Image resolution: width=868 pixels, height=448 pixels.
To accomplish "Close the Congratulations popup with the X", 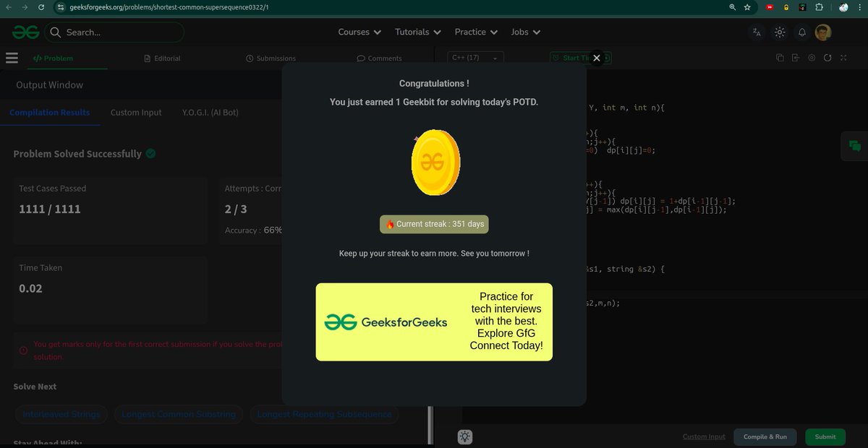I will click(596, 59).
